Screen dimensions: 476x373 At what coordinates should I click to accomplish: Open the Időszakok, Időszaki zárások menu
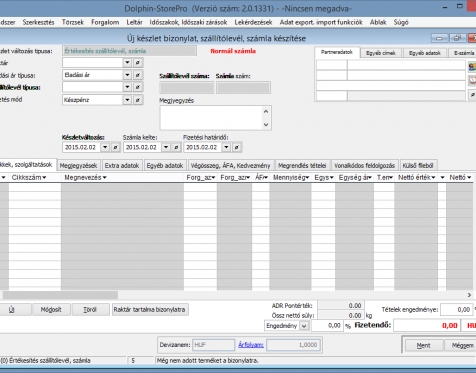point(188,22)
